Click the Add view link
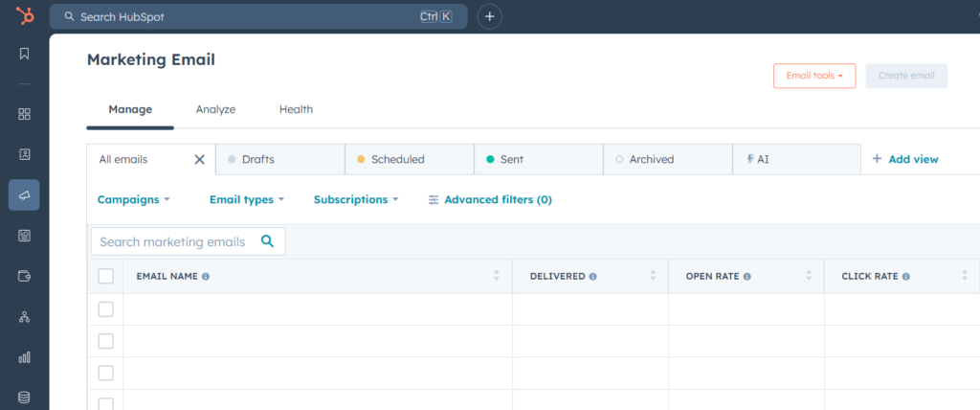The width and height of the screenshot is (980, 410). (905, 159)
